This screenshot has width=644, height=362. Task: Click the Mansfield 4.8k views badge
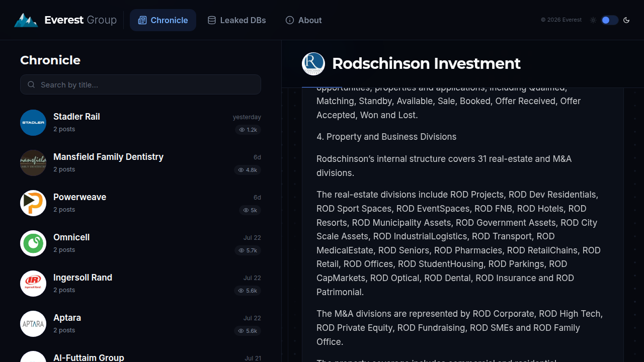tap(248, 170)
